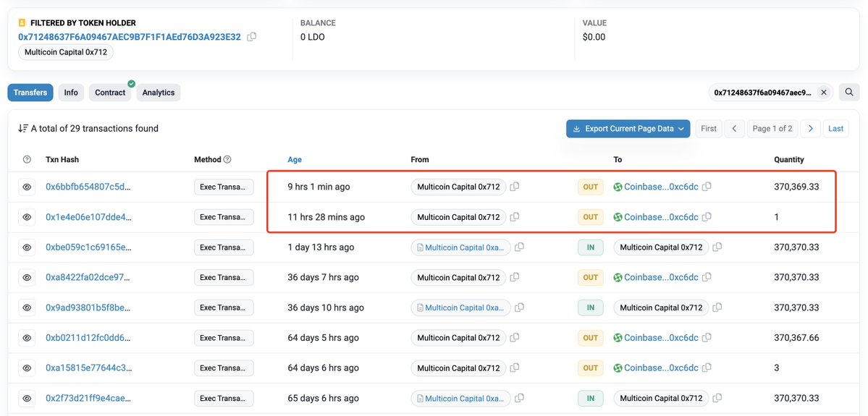
Task: Preview transaction 0x9ad93801b5f8be with eye icon
Action: click(27, 307)
